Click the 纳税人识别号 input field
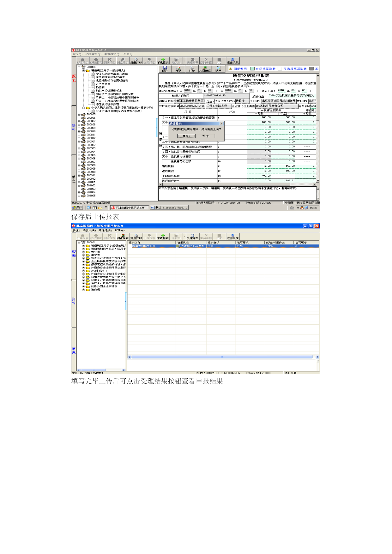Viewport: 392px width, 554px height. coord(226,95)
